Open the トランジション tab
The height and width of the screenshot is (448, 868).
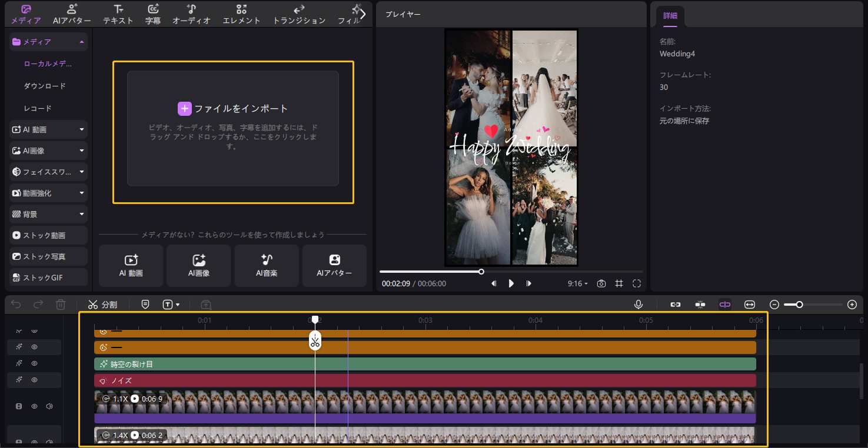point(299,14)
